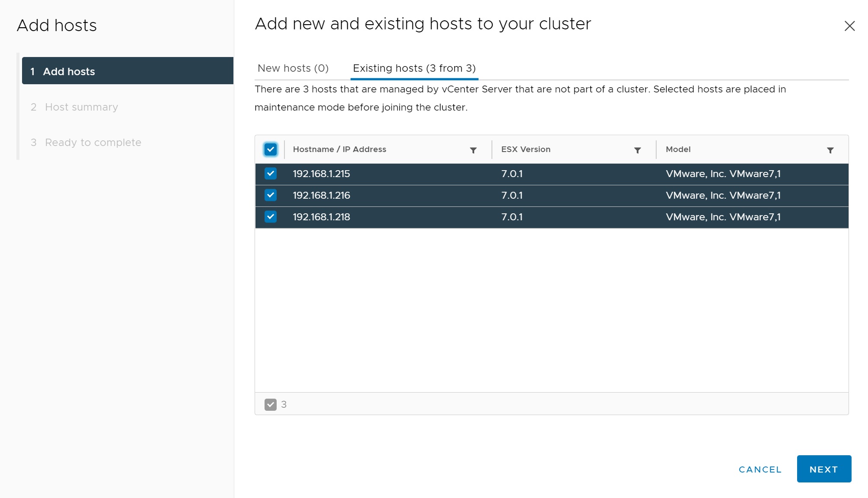Go to wizard step 2 Host summary
Image resolution: width=868 pixels, height=498 pixels.
[81, 107]
